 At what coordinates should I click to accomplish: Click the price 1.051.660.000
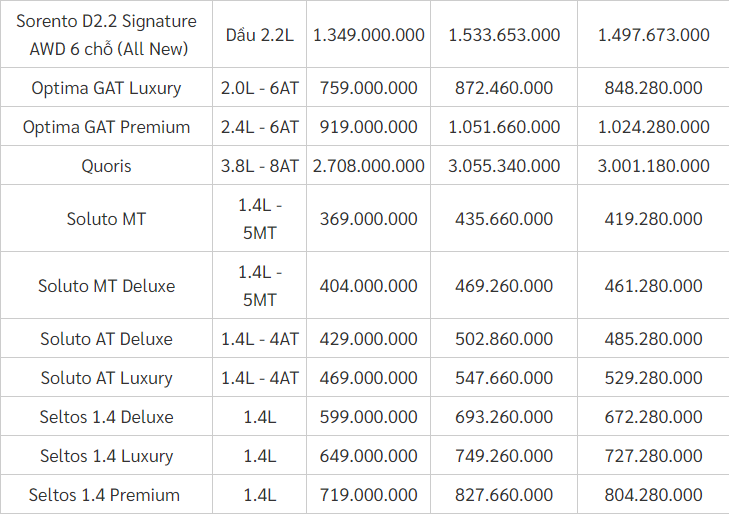tap(504, 127)
